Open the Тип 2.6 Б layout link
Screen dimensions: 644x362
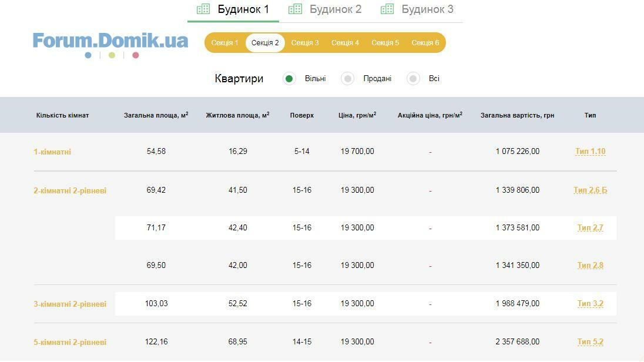click(590, 190)
